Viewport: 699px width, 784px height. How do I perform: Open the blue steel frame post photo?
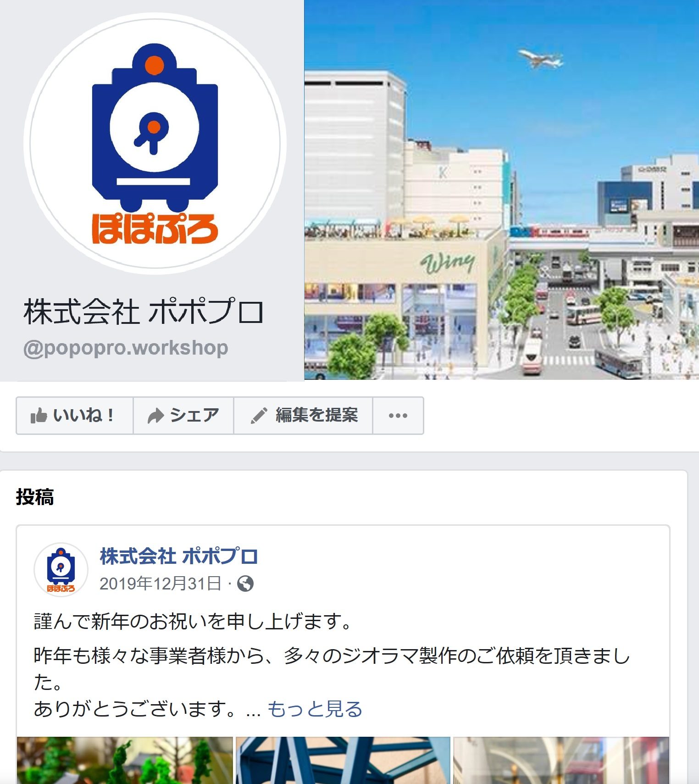(x=343, y=760)
